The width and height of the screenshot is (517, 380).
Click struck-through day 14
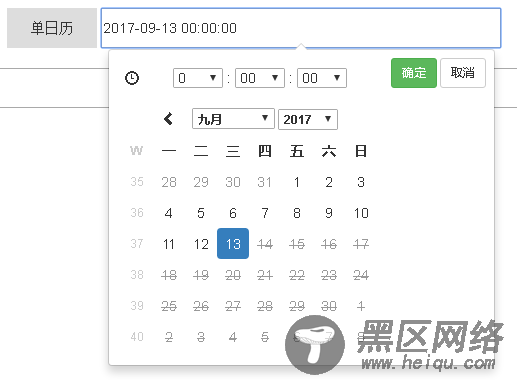point(265,244)
